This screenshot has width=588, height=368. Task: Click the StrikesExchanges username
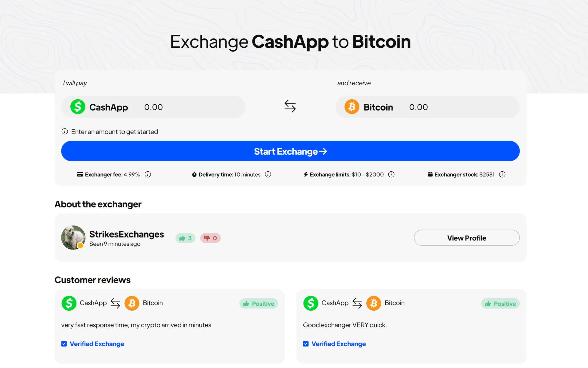coord(126,234)
